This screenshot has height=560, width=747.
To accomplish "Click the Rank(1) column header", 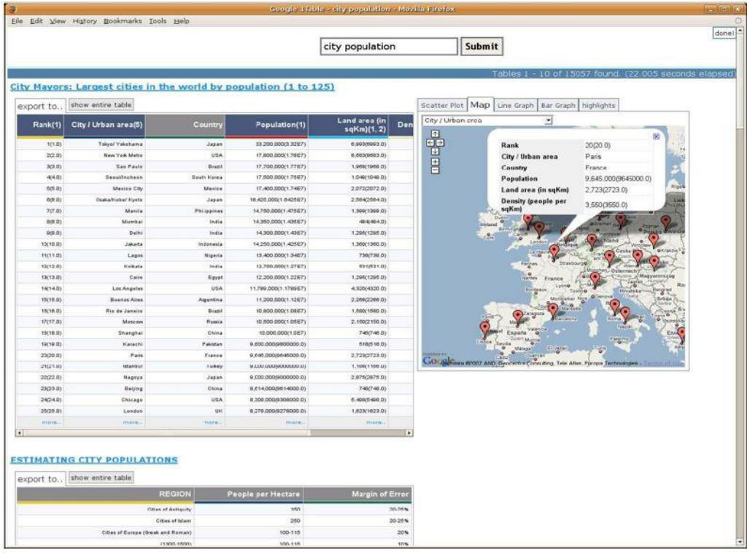I will [41, 125].
